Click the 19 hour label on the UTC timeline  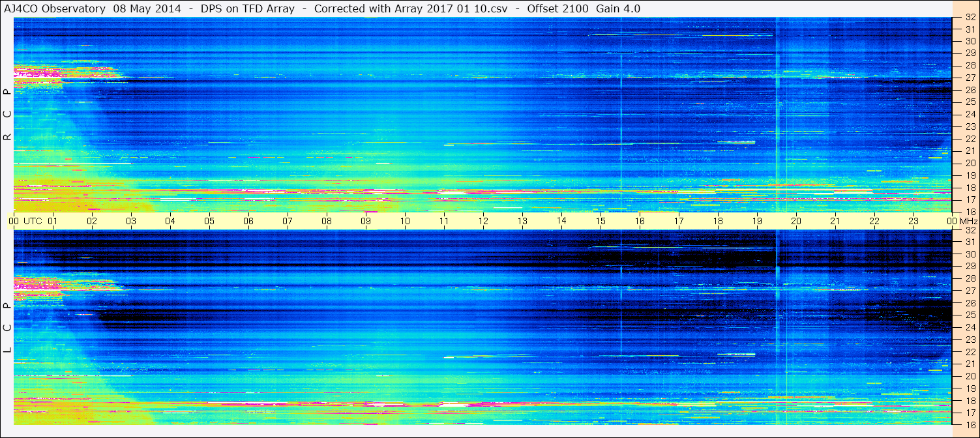coord(756,221)
